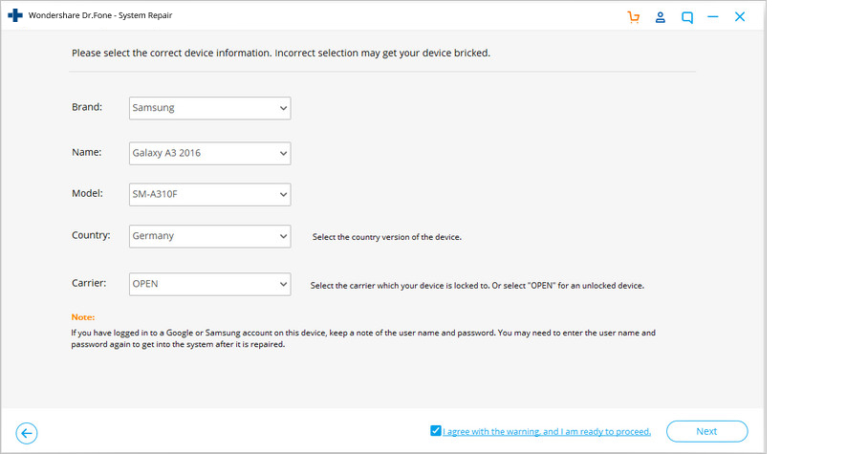The image size is (868, 454).
Task: Open the shopping cart icon
Action: point(633,17)
